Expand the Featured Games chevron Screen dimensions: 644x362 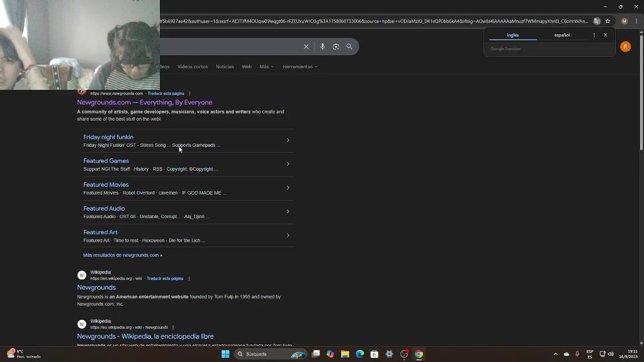(x=288, y=164)
